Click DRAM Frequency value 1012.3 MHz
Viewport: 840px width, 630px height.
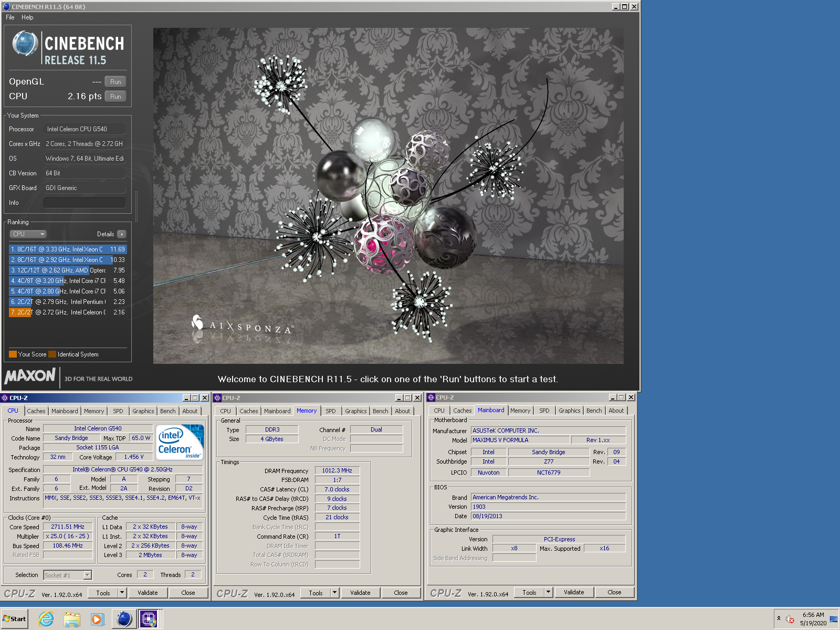(337, 470)
